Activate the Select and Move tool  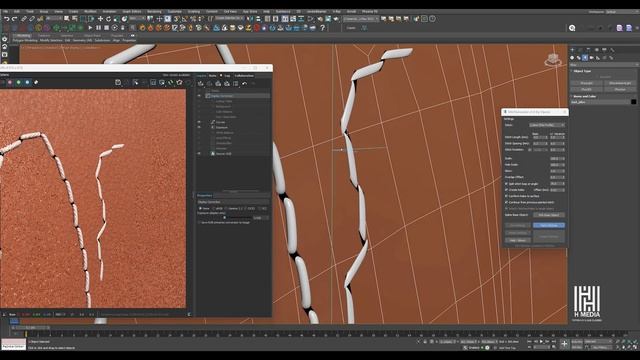click(x=100, y=19)
